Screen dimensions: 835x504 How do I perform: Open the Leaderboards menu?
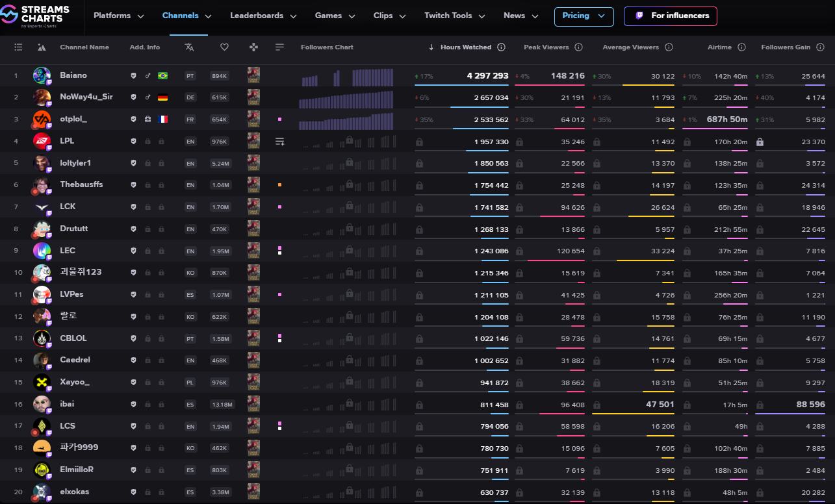[x=263, y=16]
